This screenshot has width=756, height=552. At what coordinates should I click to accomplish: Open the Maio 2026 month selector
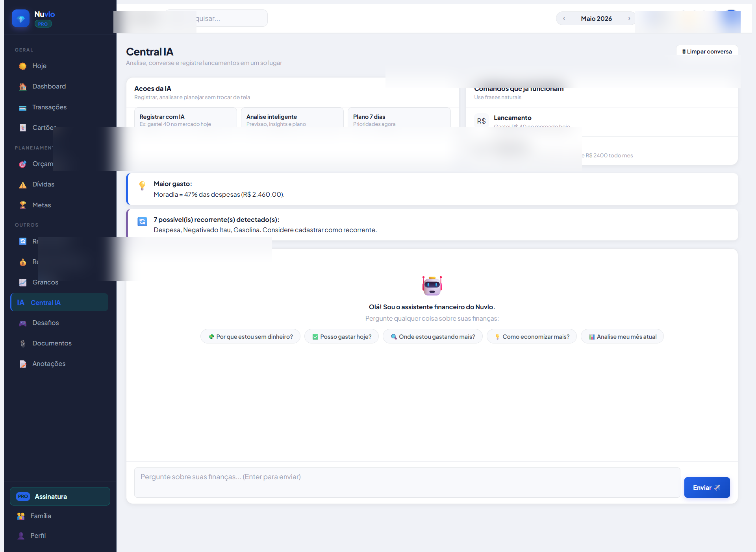click(596, 18)
